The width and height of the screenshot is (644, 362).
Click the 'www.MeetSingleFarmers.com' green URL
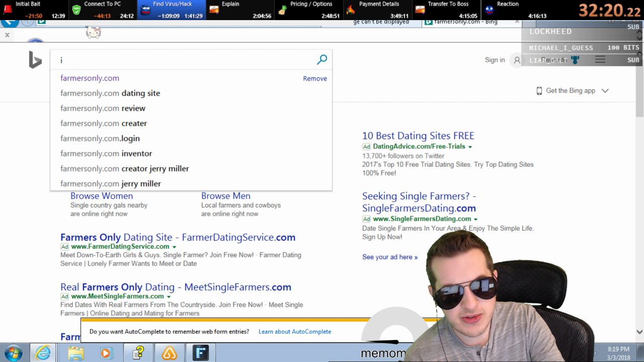point(117,297)
